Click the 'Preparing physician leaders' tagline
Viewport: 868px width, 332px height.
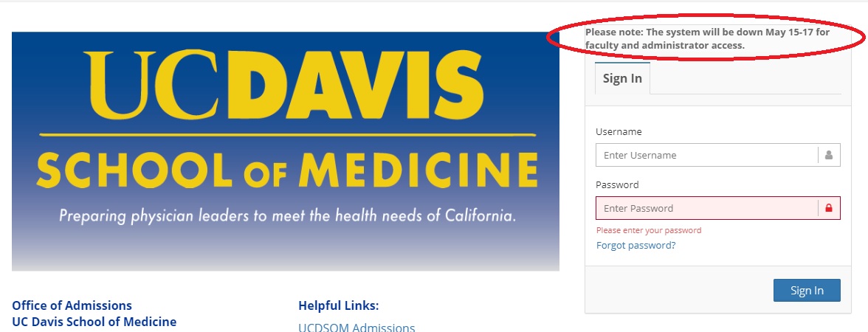[287, 215]
